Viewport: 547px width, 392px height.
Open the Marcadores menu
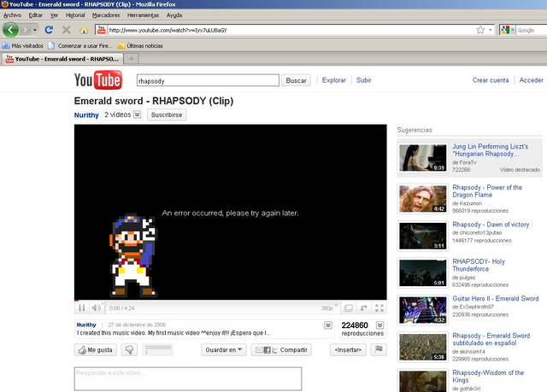(x=106, y=15)
